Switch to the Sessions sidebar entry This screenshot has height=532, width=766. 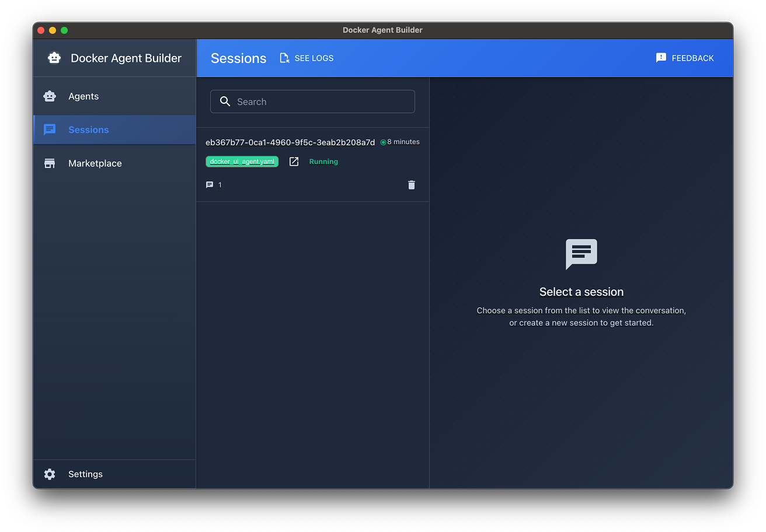88,129
